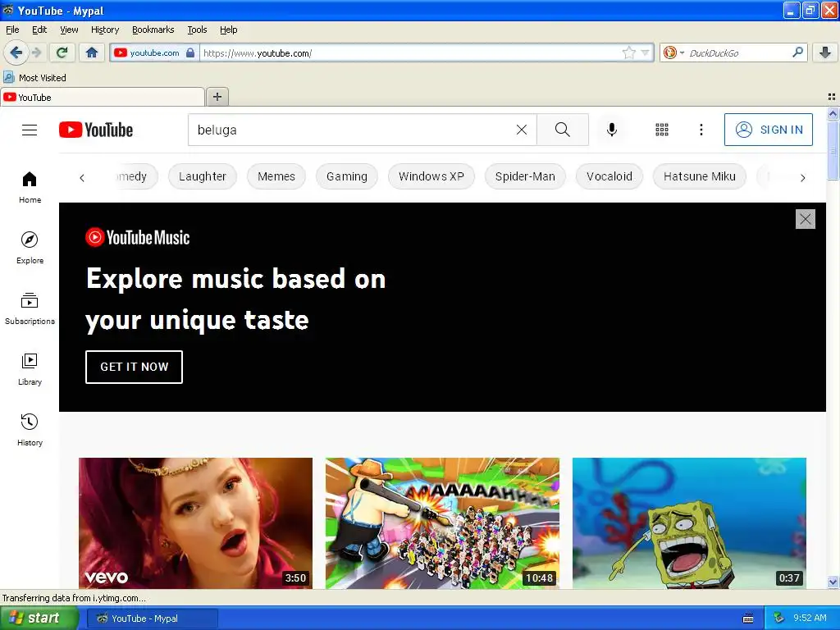Open the three-dot settings menu
This screenshot has width=840, height=630.
pyautogui.click(x=701, y=130)
